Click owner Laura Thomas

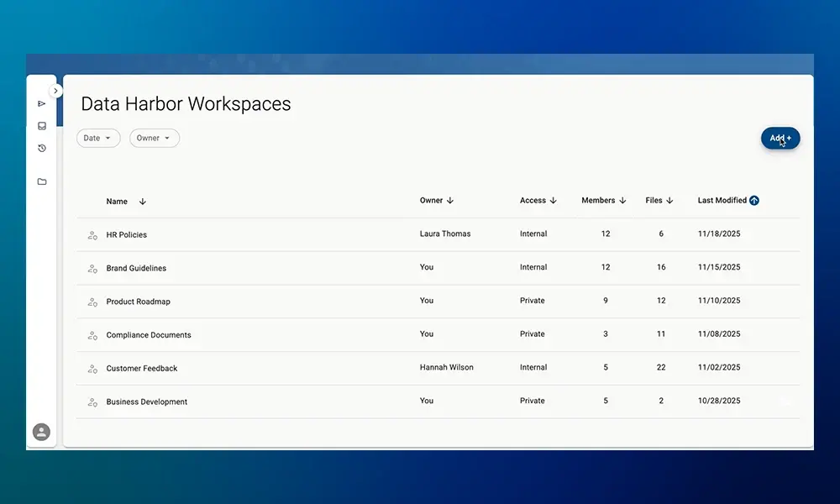tap(445, 234)
